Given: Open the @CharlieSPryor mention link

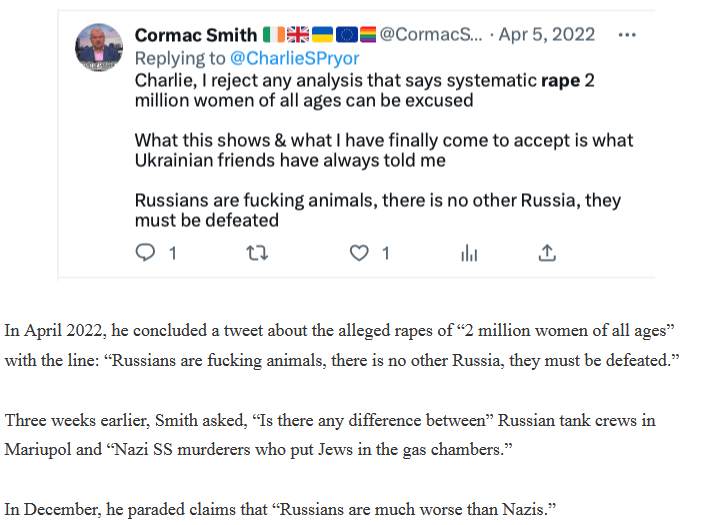Looking at the screenshot, I should coord(294,58).
